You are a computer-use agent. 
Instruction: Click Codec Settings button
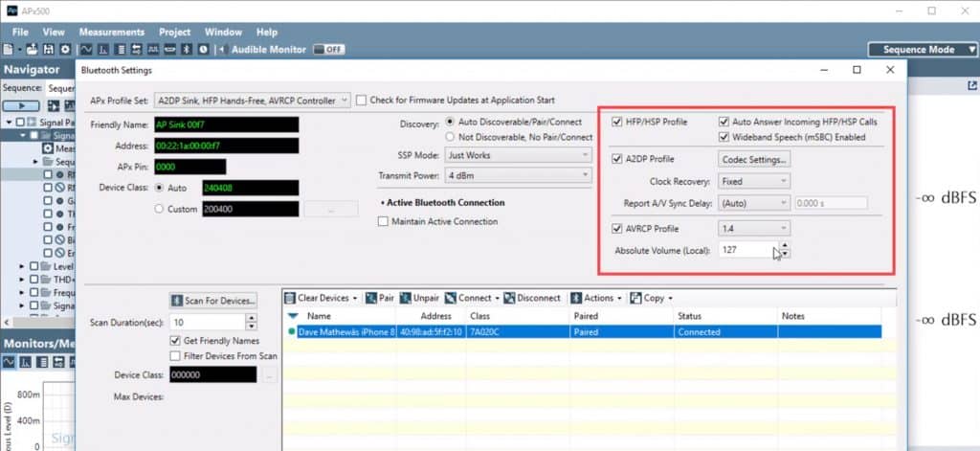click(x=754, y=159)
